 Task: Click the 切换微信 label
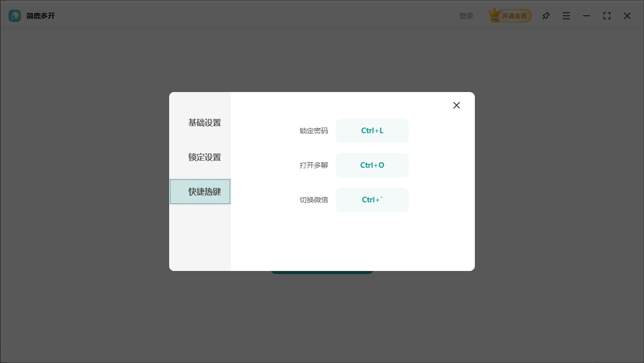click(x=314, y=200)
